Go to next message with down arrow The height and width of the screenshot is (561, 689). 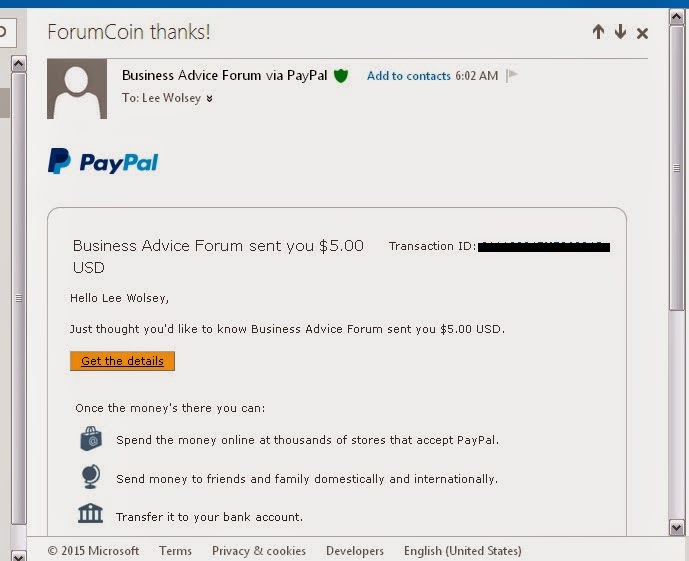[620, 32]
